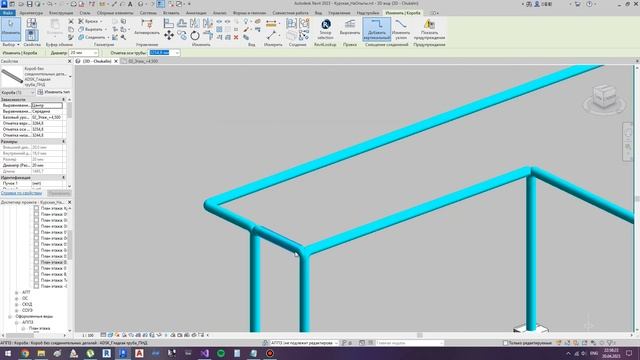Screen dimensions: 640x360
Task: Click the Windows Start button
Action: (x=8, y=353)
